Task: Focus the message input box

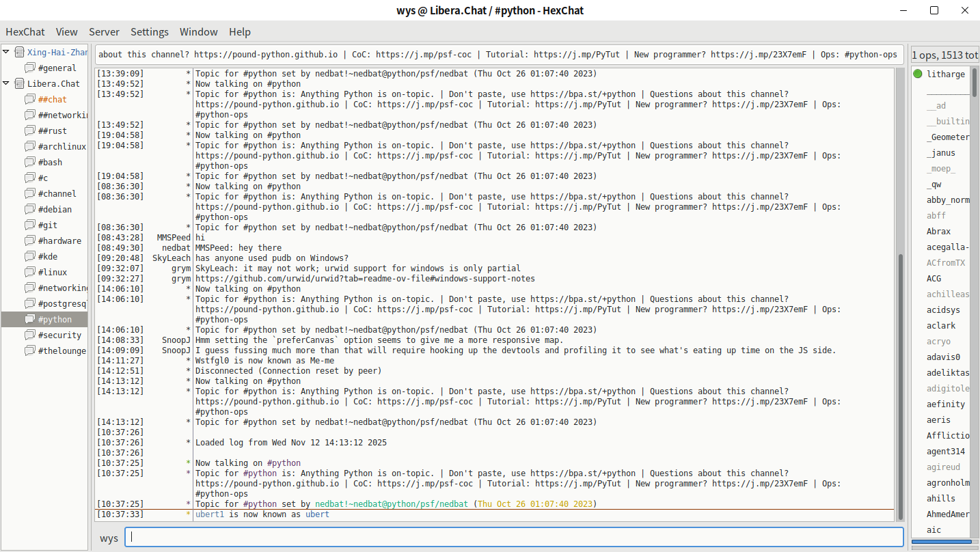Action: click(514, 537)
